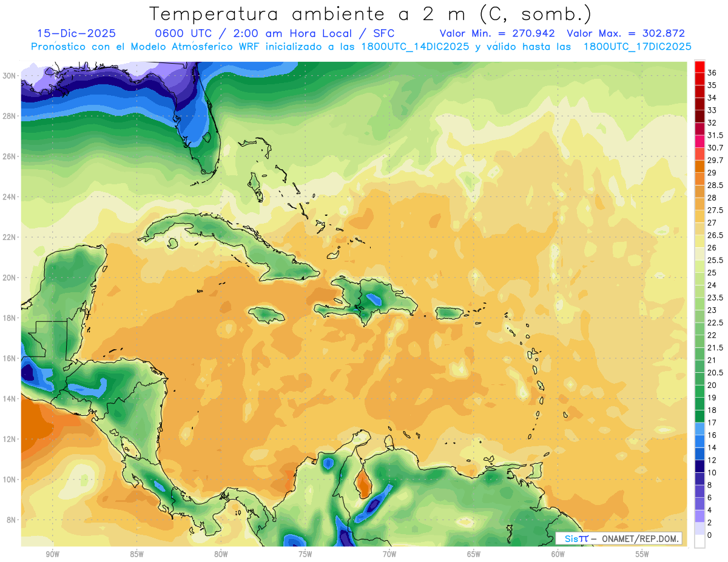This screenshot has height=562, width=728.
Task: Click the latitude label '28N'
Action: 10,116
